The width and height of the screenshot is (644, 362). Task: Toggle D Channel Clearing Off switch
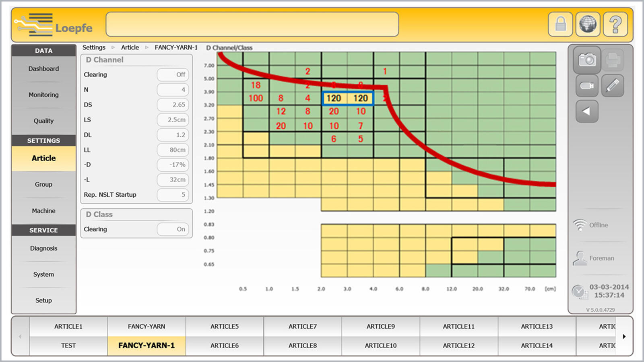pos(173,75)
